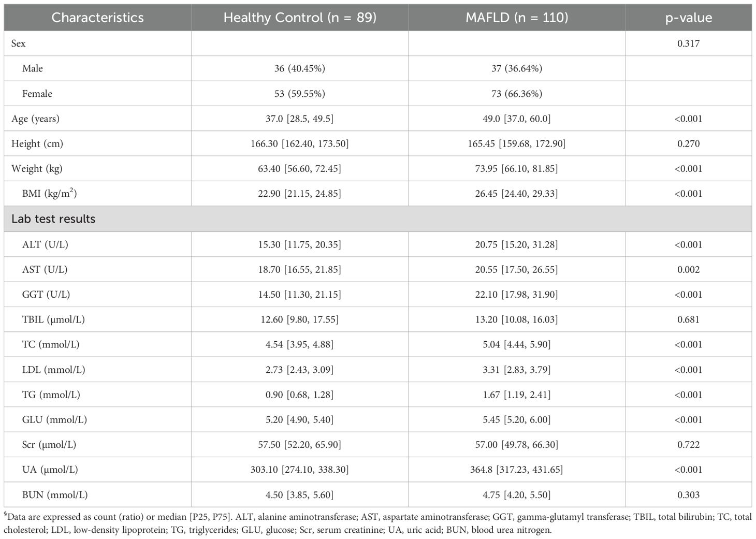
Task: Select the GGT (U/L) row label
Action: click(46, 295)
